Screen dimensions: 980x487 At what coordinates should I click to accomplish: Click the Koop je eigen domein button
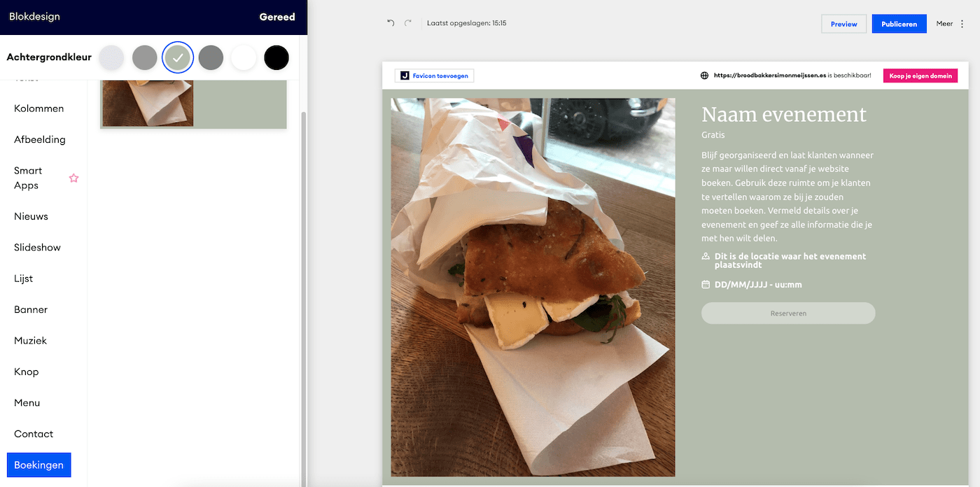coord(920,76)
